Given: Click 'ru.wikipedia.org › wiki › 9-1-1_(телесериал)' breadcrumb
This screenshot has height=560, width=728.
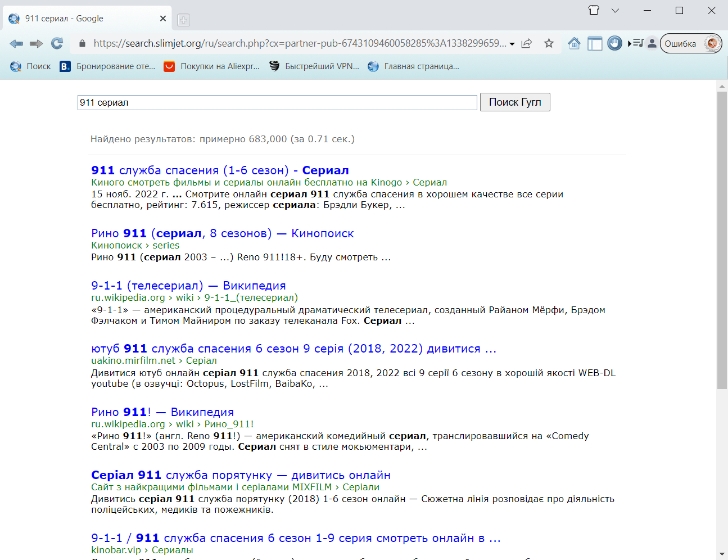Looking at the screenshot, I should click(195, 297).
